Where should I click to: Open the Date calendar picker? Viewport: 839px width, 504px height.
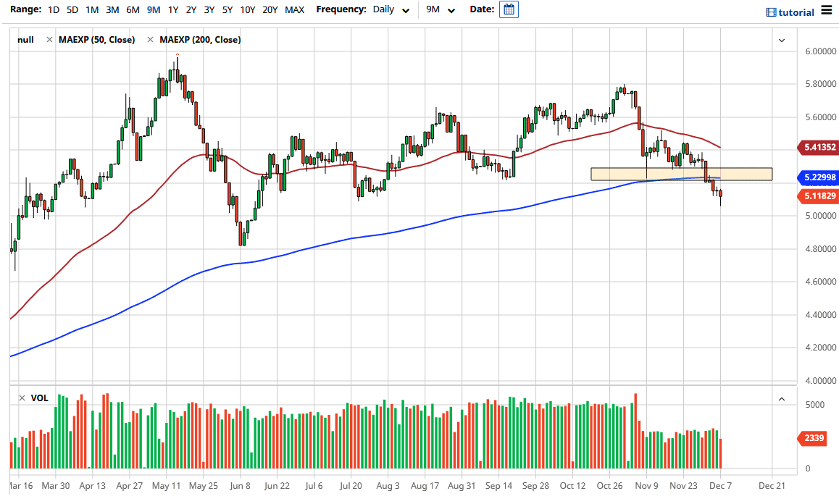point(509,9)
